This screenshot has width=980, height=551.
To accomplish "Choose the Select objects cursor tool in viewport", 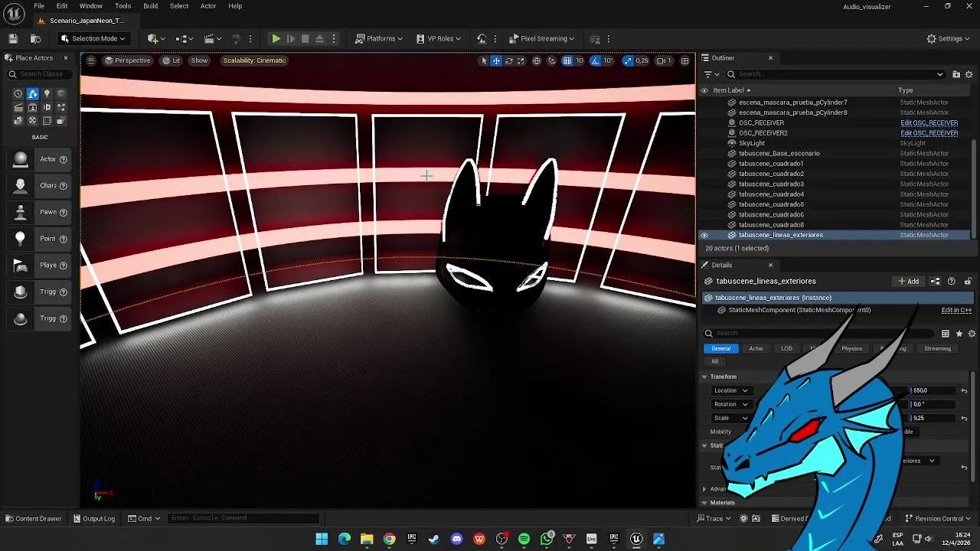I will click(x=483, y=60).
